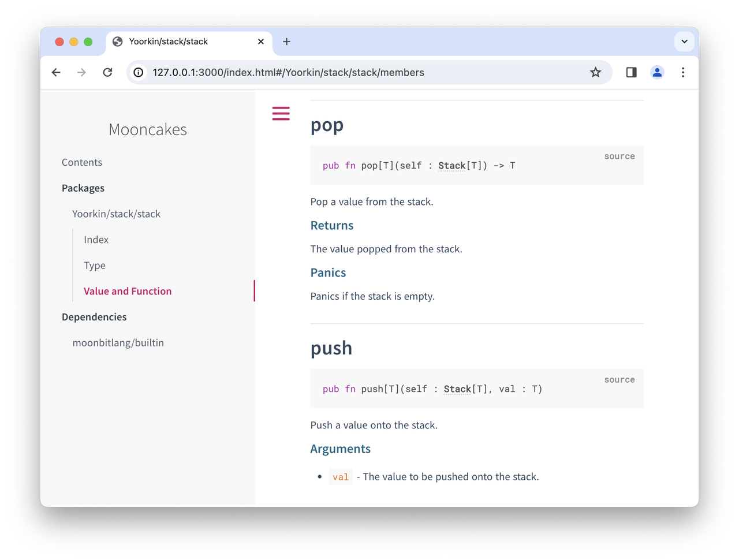Select Type in the sidebar
The width and height of the screenshot is (739, 560).
tap(95, 266)
